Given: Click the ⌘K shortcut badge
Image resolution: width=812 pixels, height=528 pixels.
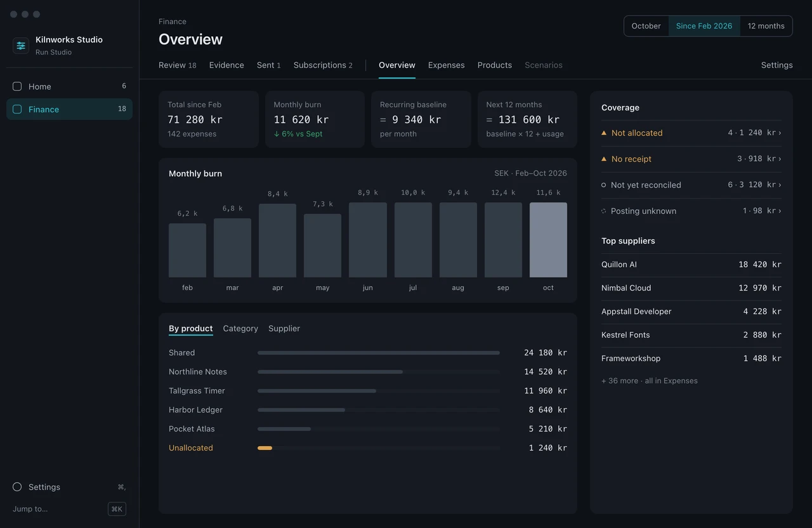Looking at the screenshot, I should (x=117, y=509).
